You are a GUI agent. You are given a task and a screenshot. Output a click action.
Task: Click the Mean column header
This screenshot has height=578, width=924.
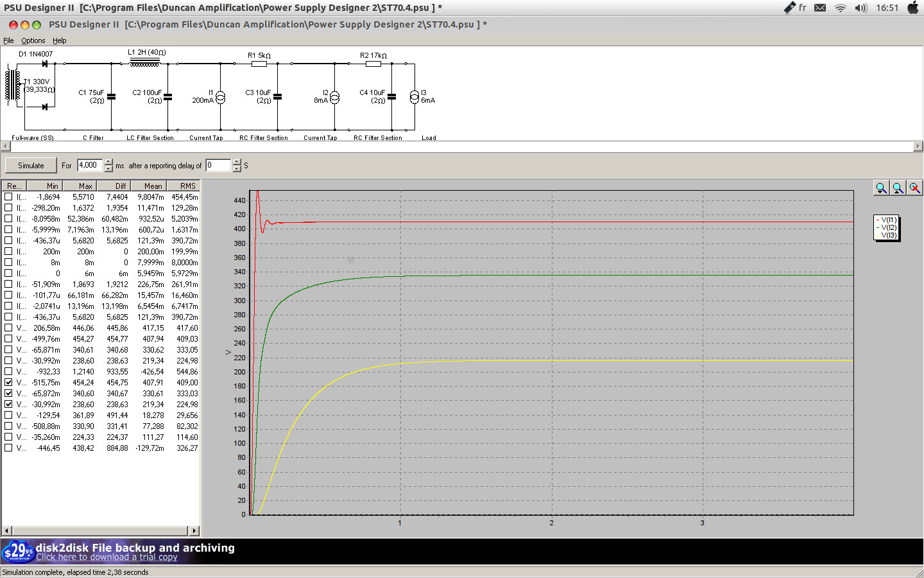(148, 186)
